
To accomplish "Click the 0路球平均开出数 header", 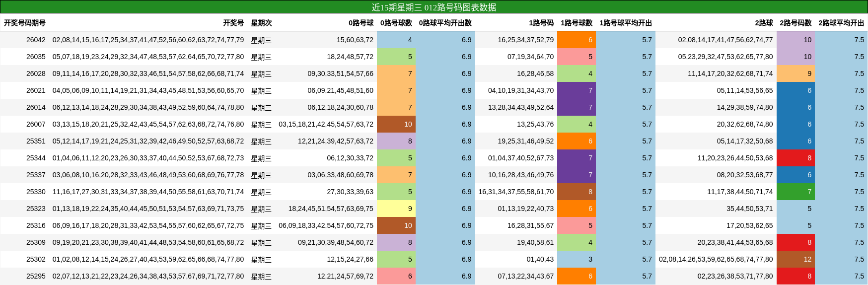I will click(445, 23).
